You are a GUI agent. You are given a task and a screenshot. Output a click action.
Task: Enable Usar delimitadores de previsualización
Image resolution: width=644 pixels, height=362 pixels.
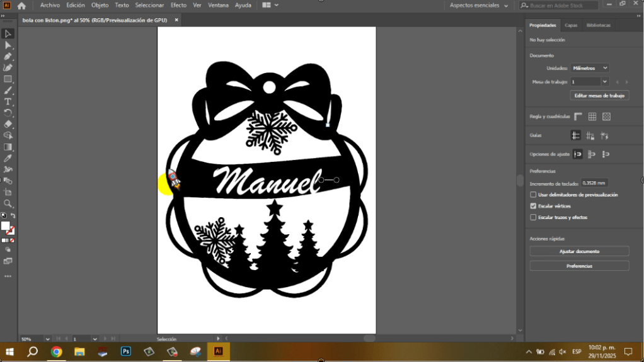[533, 195]
